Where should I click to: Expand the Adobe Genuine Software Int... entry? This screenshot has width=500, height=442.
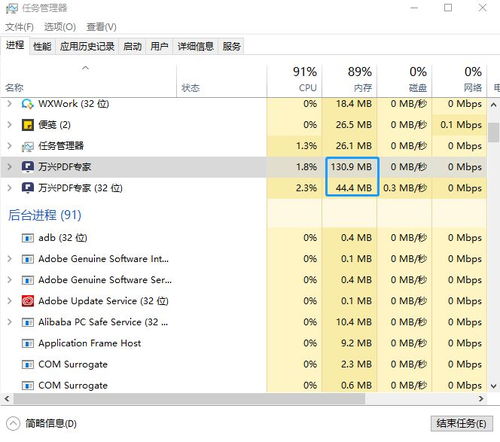point(9,259)
